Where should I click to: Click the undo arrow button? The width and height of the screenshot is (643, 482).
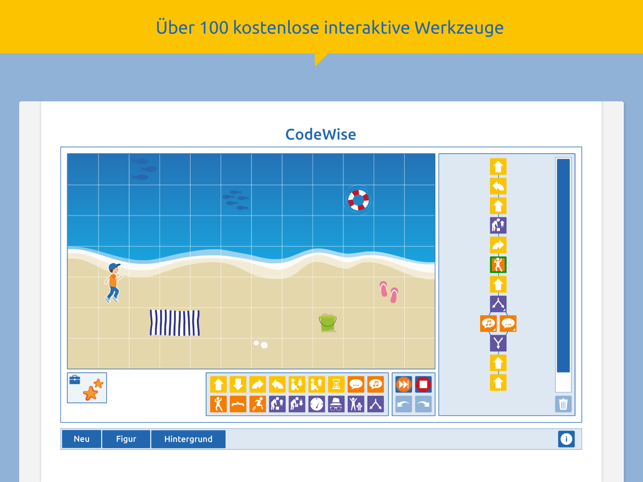click(x=404, y=404)
